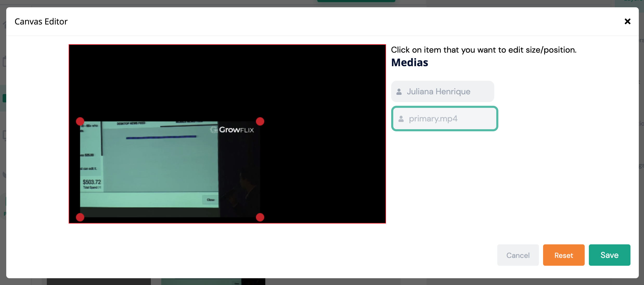
Task: Click the Desktop News Feed label in video
Action: click(x=131, y=123)
